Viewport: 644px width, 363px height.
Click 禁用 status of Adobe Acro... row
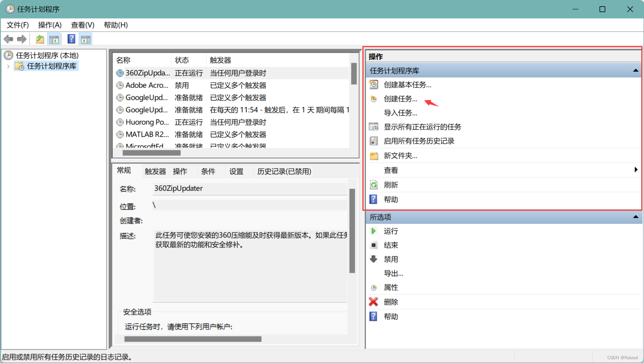click(x=182, y=85)
